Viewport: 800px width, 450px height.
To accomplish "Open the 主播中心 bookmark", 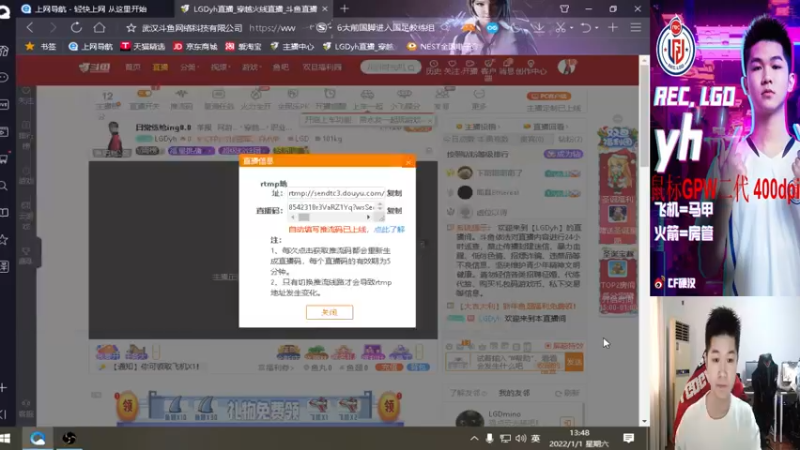I will (x=292, y=46).
